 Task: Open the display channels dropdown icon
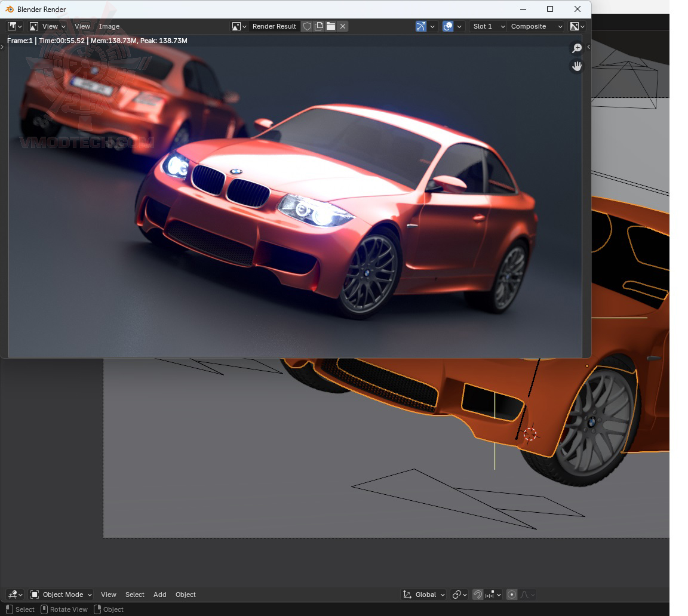pyautogui.click(x=578, y=26)
